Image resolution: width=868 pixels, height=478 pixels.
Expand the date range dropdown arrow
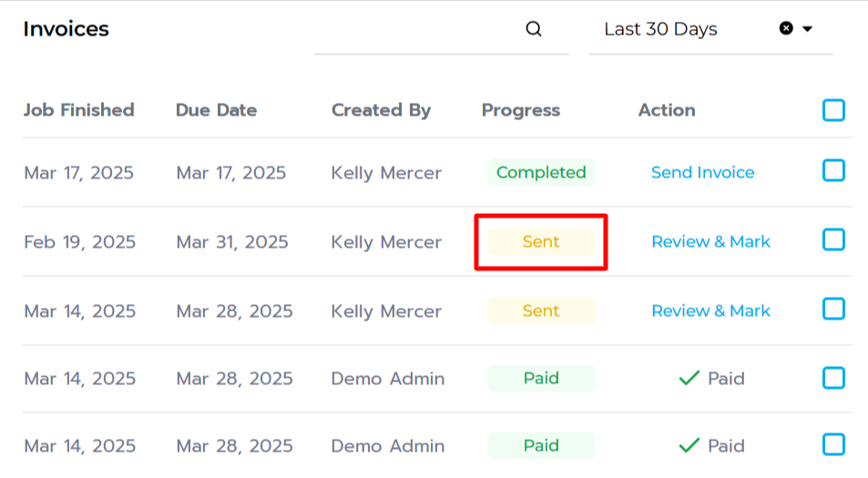click(807, 29)
